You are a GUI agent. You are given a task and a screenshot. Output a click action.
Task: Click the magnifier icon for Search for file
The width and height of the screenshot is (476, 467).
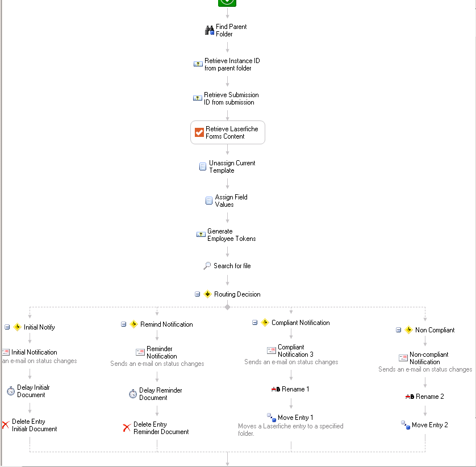click(x=207, y=266)
